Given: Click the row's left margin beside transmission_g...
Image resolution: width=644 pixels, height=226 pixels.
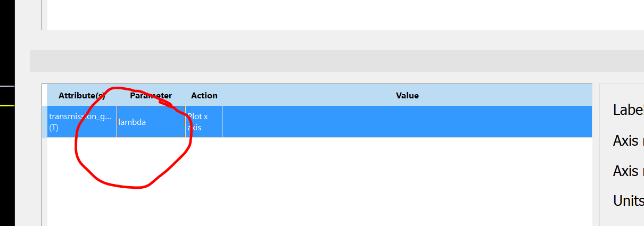Looking at the screenshot, I should click(x=45, y=122).
